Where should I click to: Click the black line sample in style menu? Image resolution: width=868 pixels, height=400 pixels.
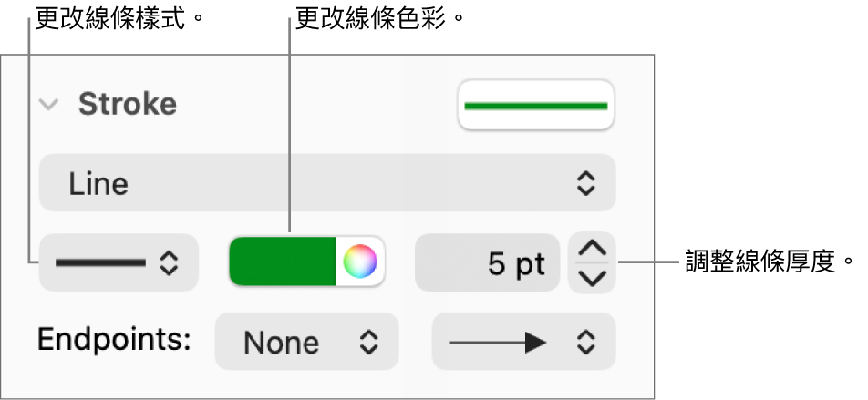click(x=100, y=263)
